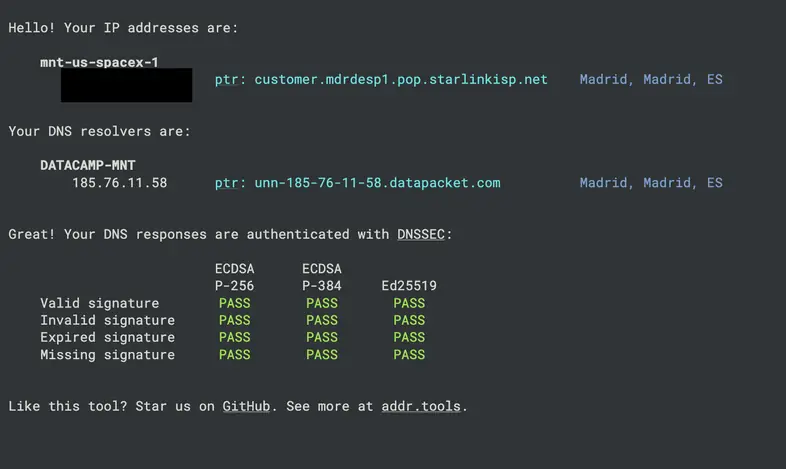Open the addr.tools link
Viewport: 786px width, 469px height.
[x=421, y=406]
